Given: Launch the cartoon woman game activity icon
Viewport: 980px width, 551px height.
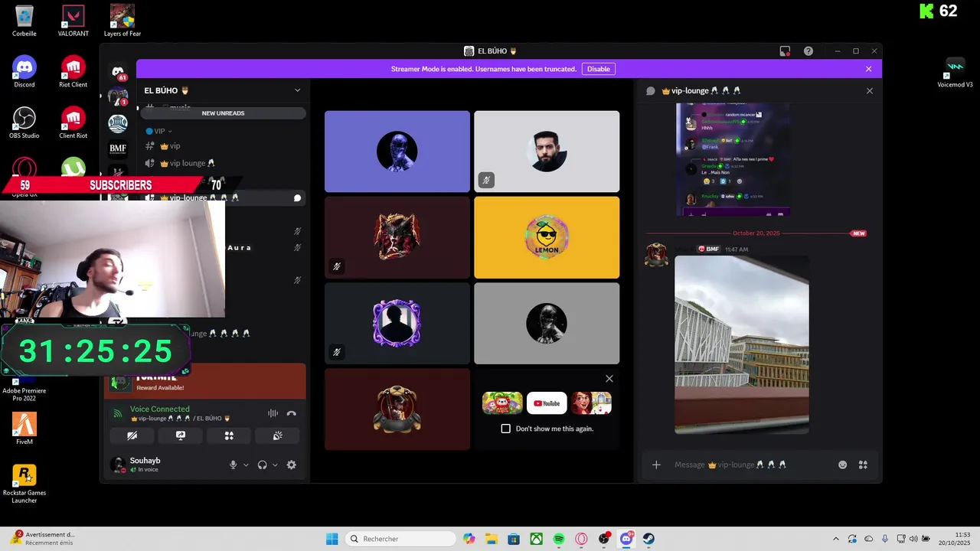Looking at the screenshot, I should (x=591, y=403).
